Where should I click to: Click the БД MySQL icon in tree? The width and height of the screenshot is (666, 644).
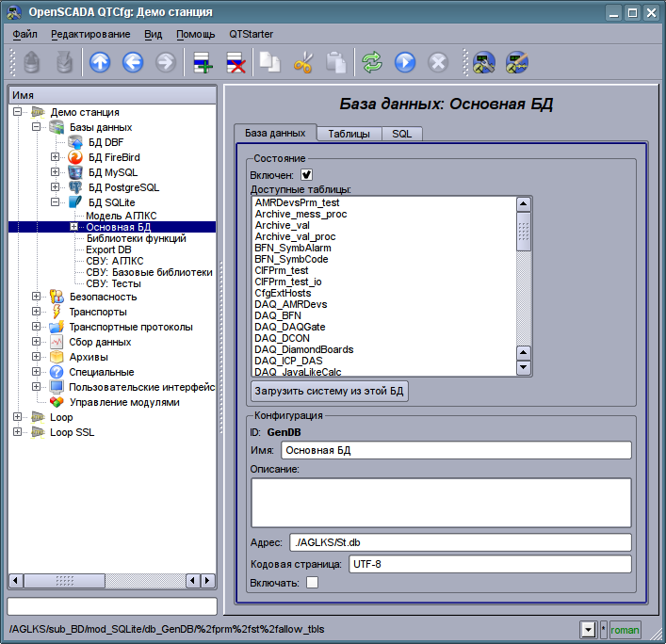(75, 172)
